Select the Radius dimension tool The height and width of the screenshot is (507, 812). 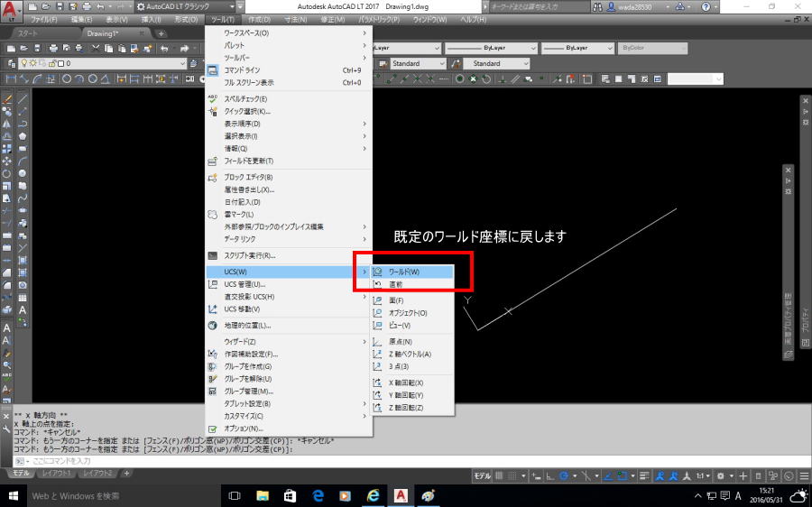(x=67, y=79)
